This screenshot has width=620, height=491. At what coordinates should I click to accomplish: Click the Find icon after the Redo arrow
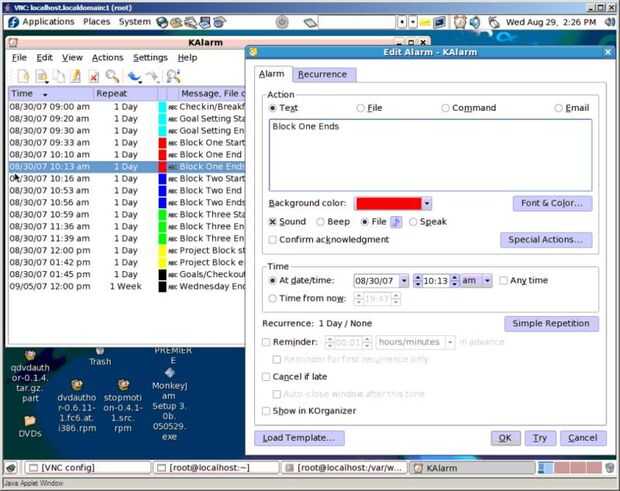(x=173, y=76)
